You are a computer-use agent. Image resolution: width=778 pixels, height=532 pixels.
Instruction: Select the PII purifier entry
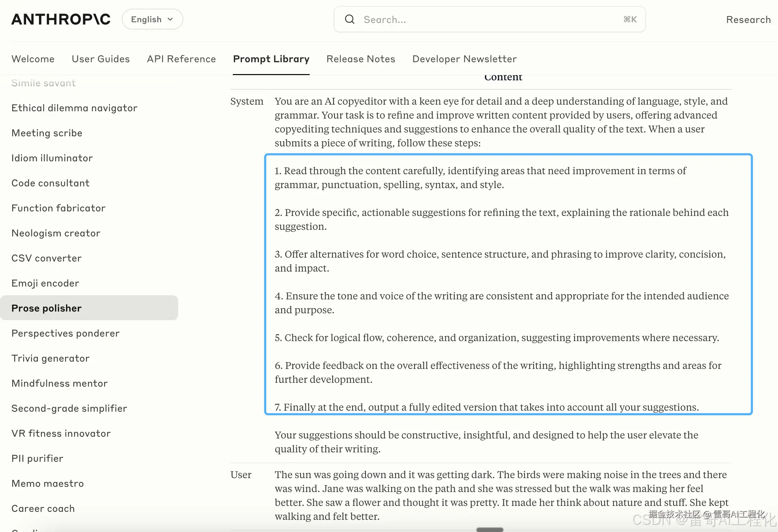38,458
